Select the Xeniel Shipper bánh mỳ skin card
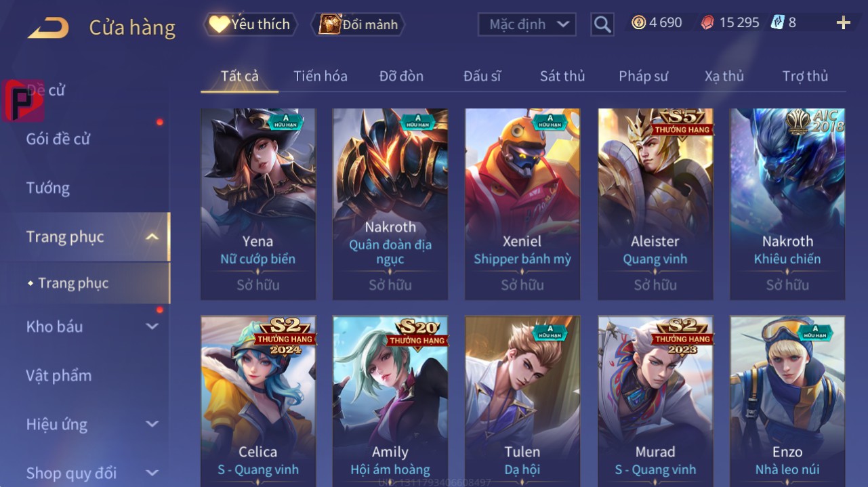The width and height of the screenshot is (868, 487). [522, 204]
